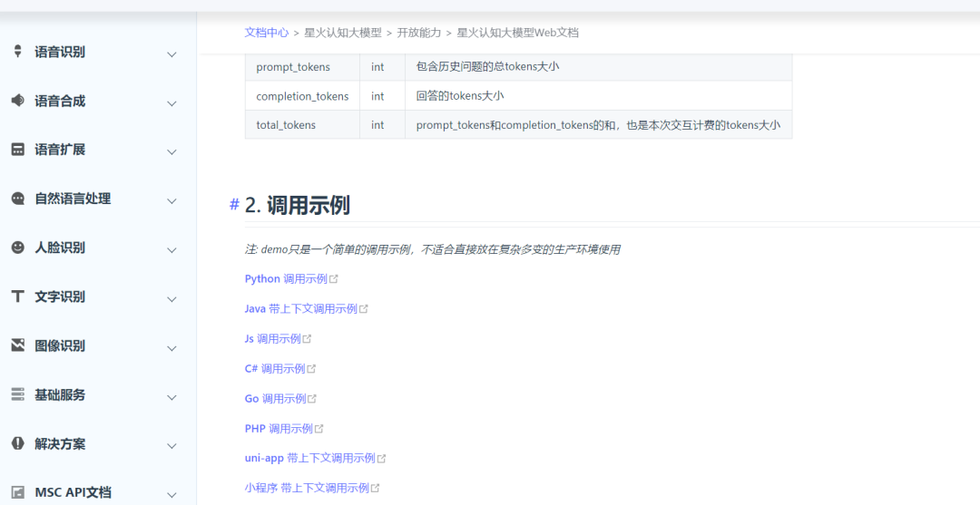This screenshot has width=980, height=505.
Task: Click the 包含历史问题的总tokens大小 description cell
Action: [599, 67]
